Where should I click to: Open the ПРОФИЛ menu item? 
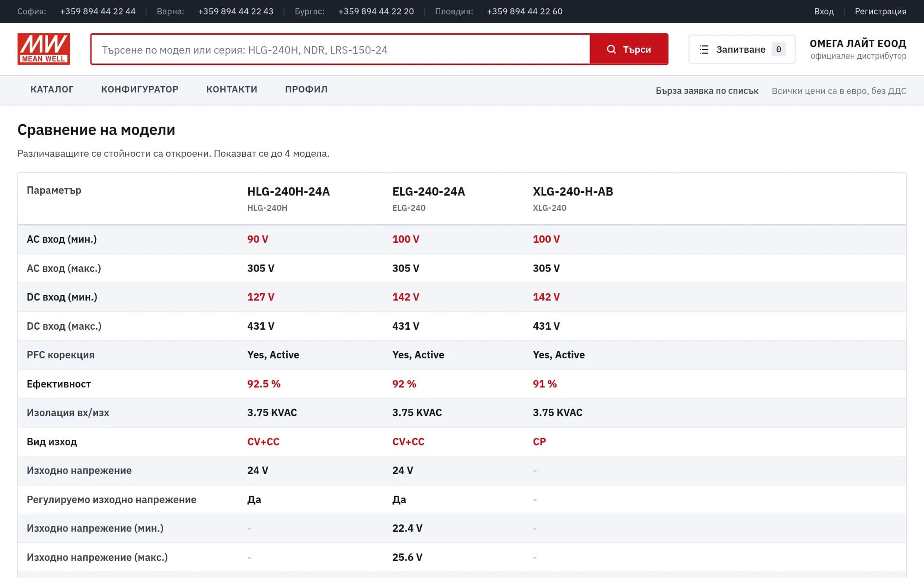coord(306,89)
